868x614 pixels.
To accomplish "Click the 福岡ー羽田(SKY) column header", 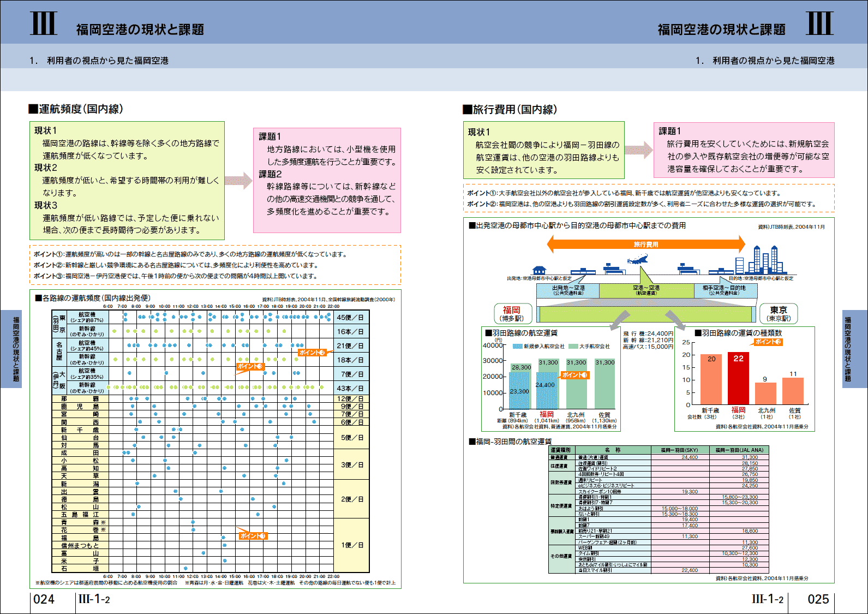I will coord(680,450).
